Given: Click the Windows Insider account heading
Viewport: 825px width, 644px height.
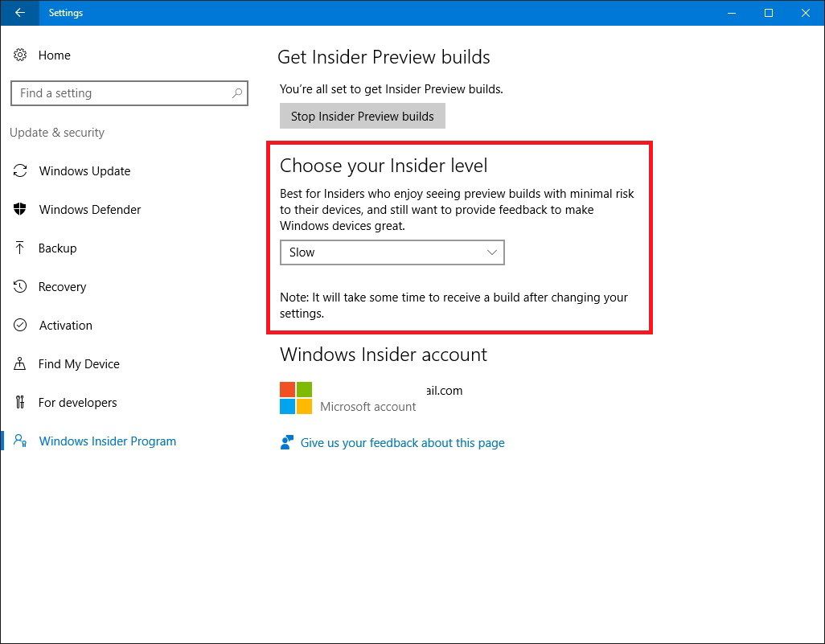Looking at the screenshot, I should click(383, 355).
